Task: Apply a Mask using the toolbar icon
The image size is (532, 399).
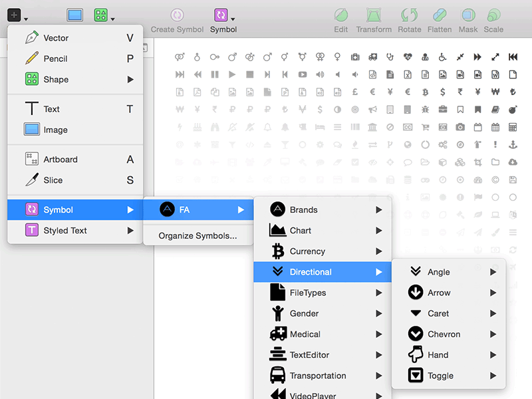Action: point(468,20)
